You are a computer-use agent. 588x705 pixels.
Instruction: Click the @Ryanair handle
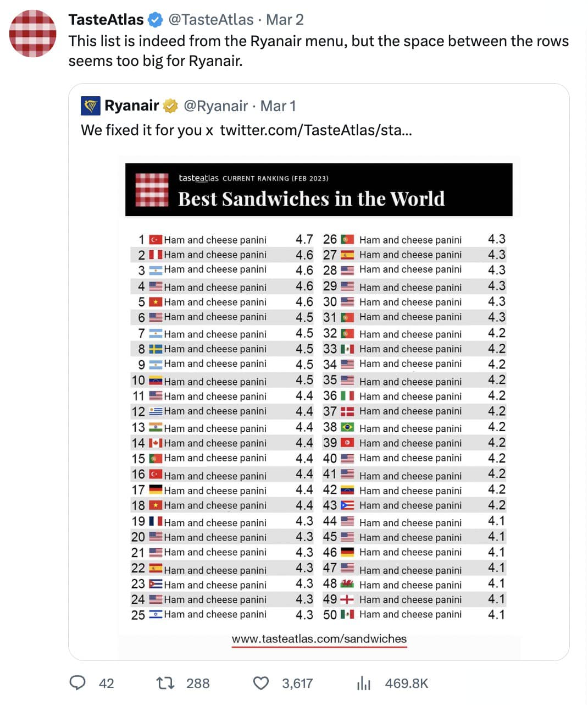click(216, 106)
